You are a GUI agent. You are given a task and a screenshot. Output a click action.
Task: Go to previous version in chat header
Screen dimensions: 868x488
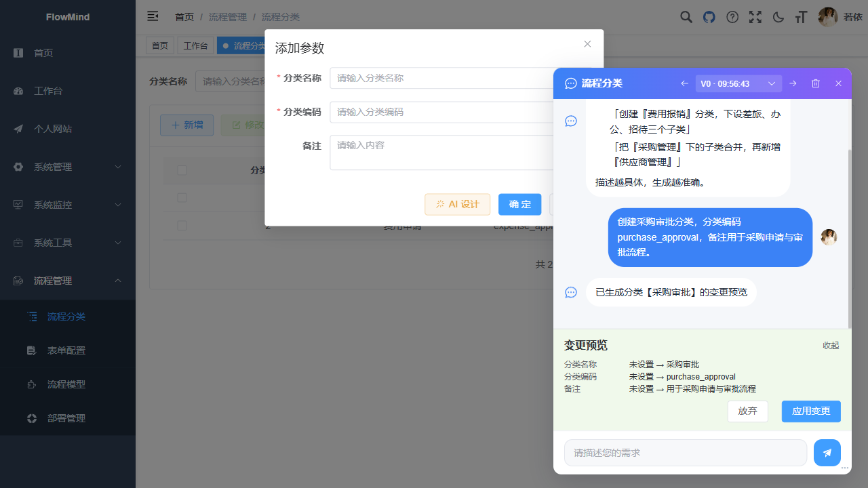click(x=684, y=83)
